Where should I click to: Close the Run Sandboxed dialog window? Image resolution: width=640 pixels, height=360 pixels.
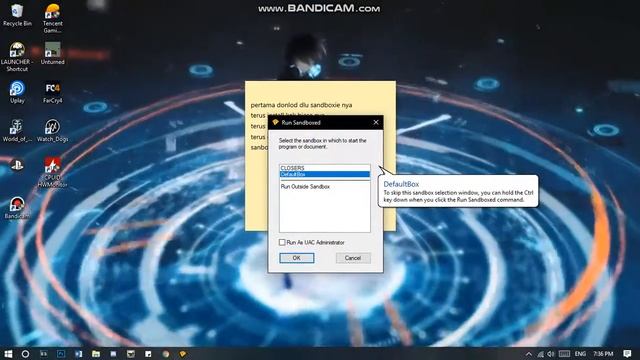[x=376, y=122]
